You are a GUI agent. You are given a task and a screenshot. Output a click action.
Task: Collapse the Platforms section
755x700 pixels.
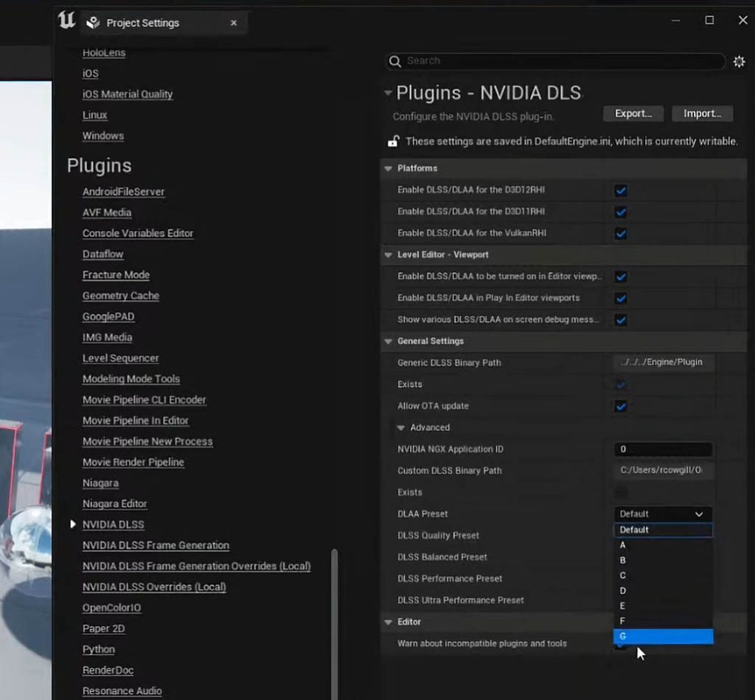point(388,169)
